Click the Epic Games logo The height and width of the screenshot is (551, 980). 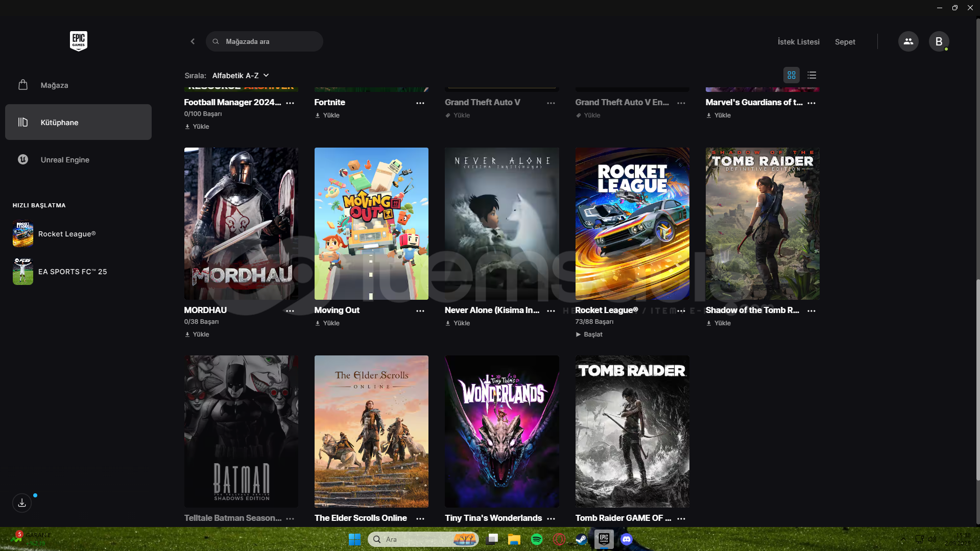coord(79,41)
